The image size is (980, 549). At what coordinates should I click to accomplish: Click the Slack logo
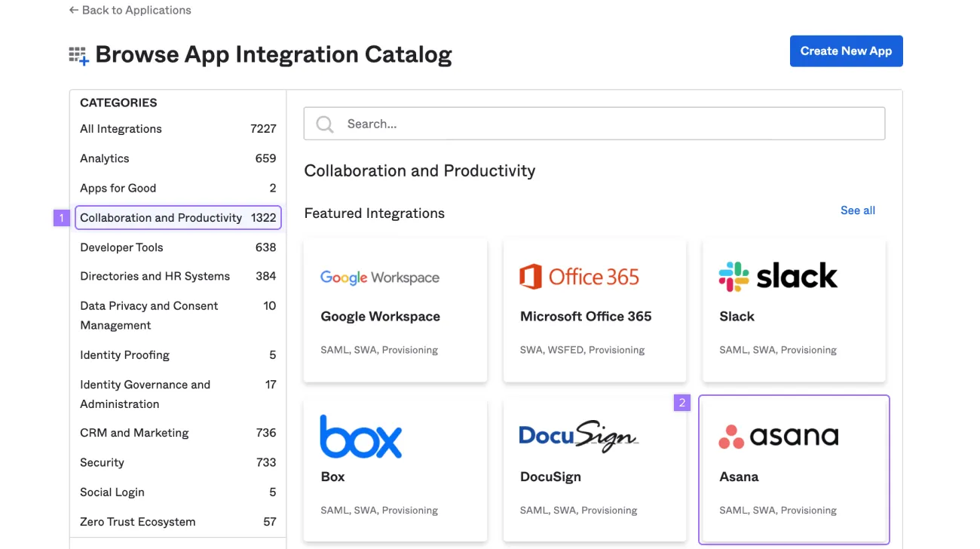point(778,275)
